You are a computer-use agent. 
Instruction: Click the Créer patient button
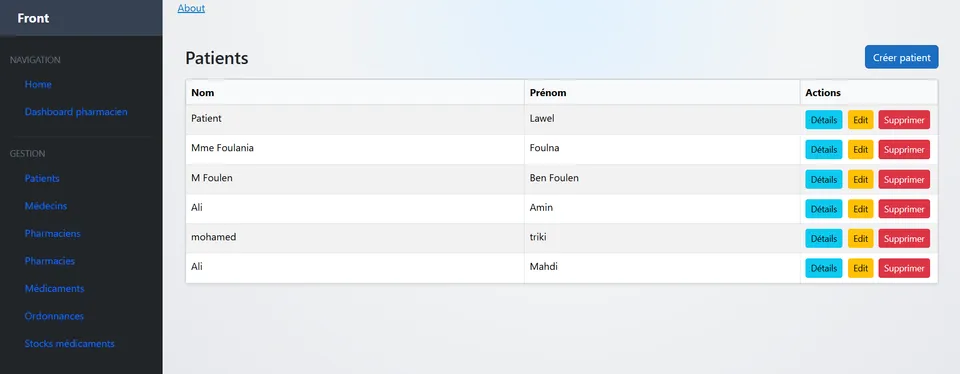tap(901, 57)
